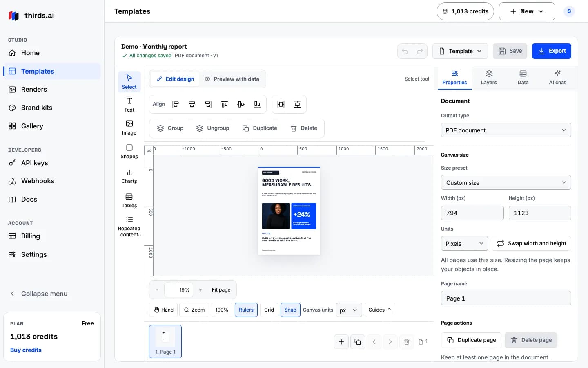Click the 1,013 credits badge
Viewport: 588px width, 368px height.
point(465,11)
